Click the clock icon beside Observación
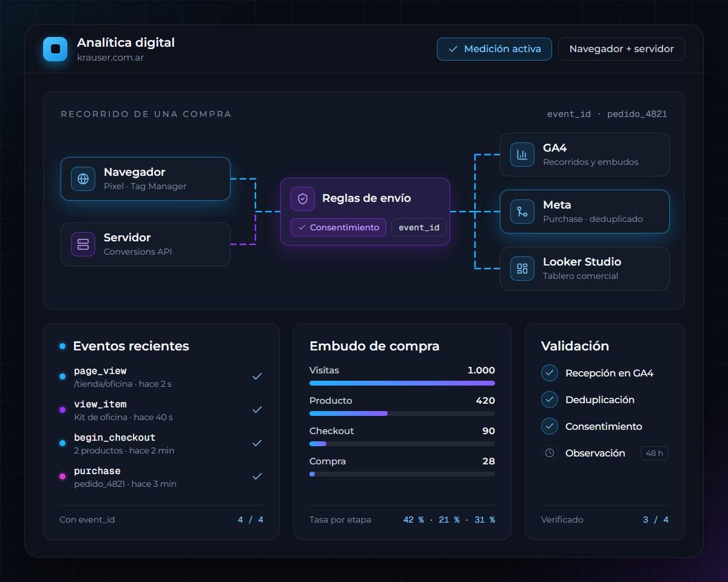728x582 pixels. coord(550,453)
